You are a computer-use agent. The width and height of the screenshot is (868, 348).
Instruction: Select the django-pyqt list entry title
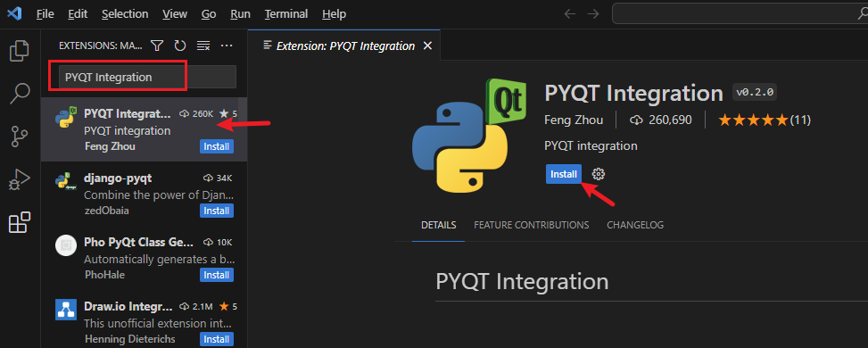click(118, 178)
